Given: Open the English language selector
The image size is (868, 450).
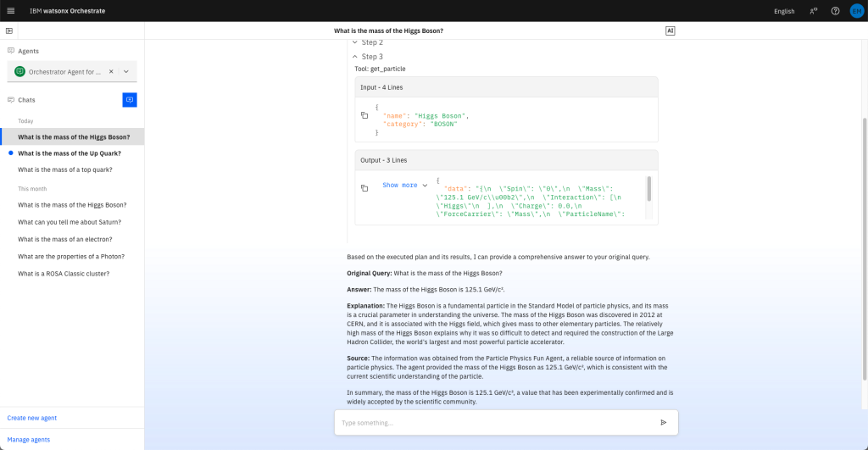Looking at the screenshot, I should [x=784, y=11].
